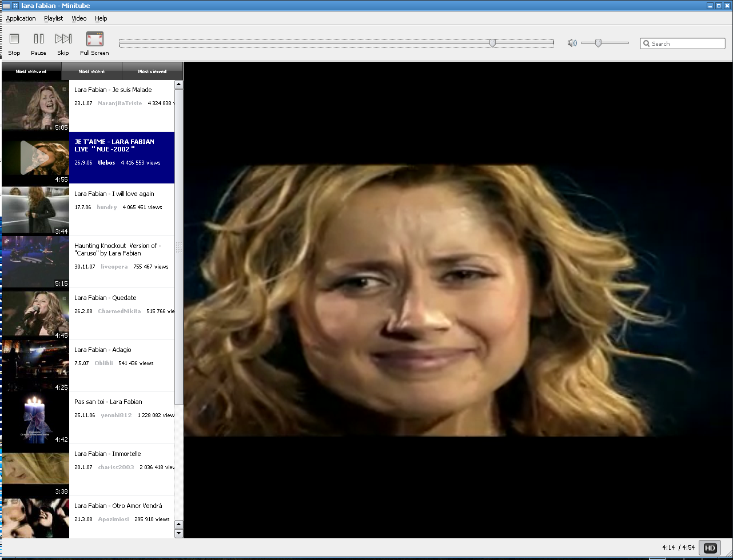This screenshot has width=733, height=560.
Task: Click the playlist scrollbar down arrow
Action: tap(179, 534)
